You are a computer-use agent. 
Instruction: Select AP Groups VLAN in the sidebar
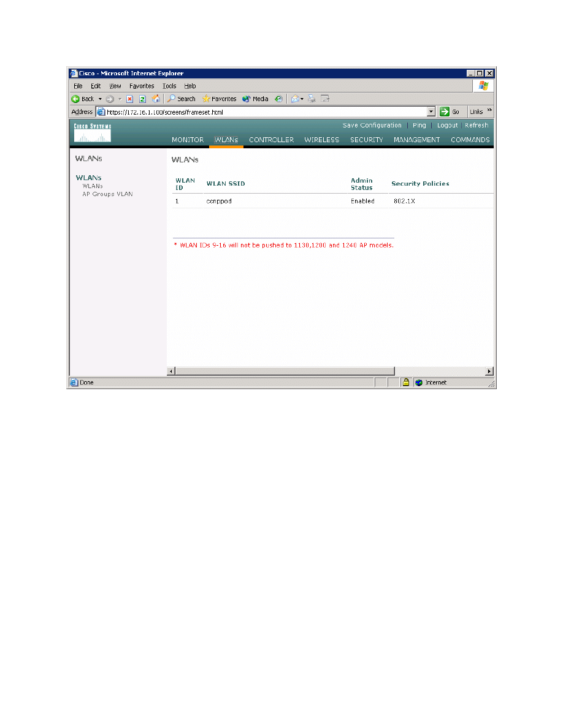107,194
